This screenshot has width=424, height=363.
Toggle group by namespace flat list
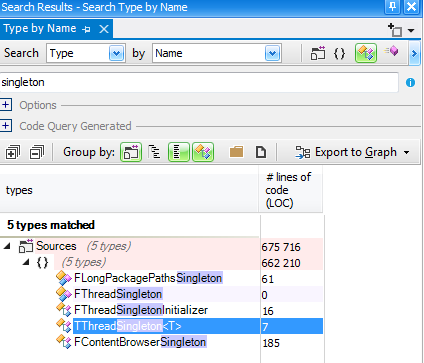(x=179, y=152)
